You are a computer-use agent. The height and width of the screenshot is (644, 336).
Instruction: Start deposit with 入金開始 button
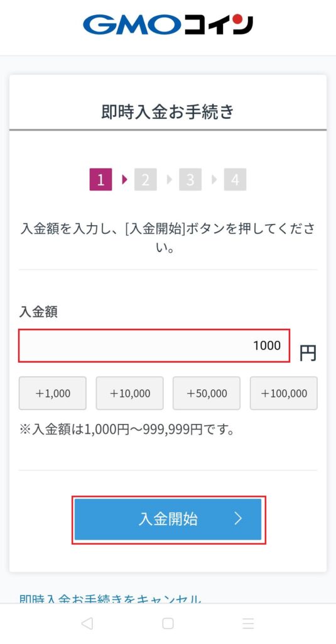168,519
